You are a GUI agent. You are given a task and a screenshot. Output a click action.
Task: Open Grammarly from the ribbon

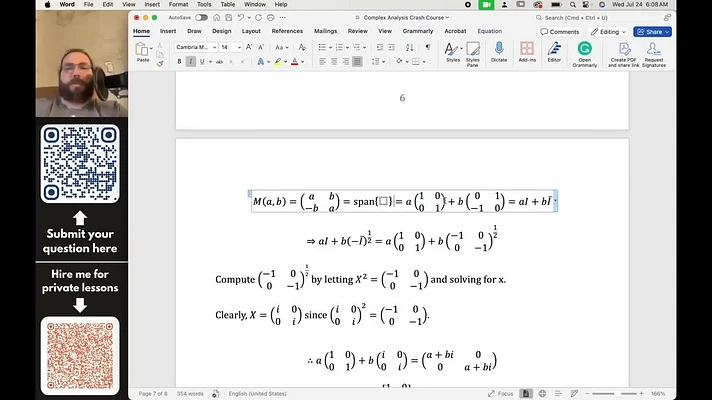584,54
